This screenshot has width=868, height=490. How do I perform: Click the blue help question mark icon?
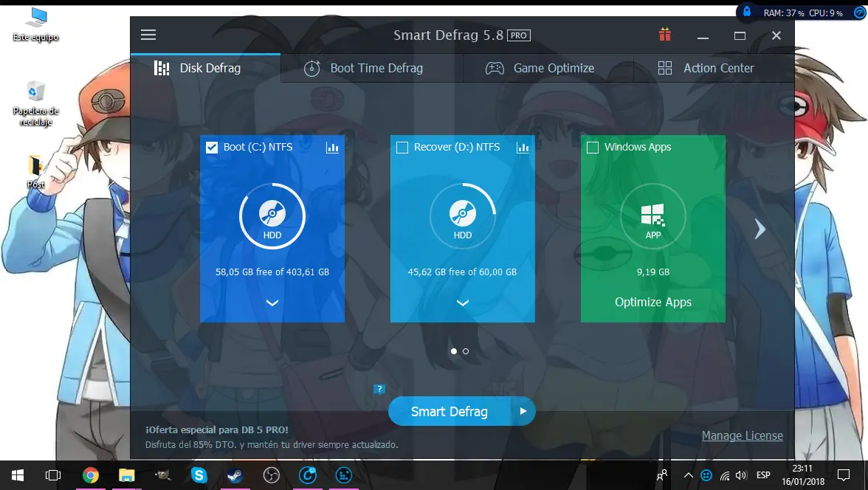pyautogui.click(x=379, y=390)
